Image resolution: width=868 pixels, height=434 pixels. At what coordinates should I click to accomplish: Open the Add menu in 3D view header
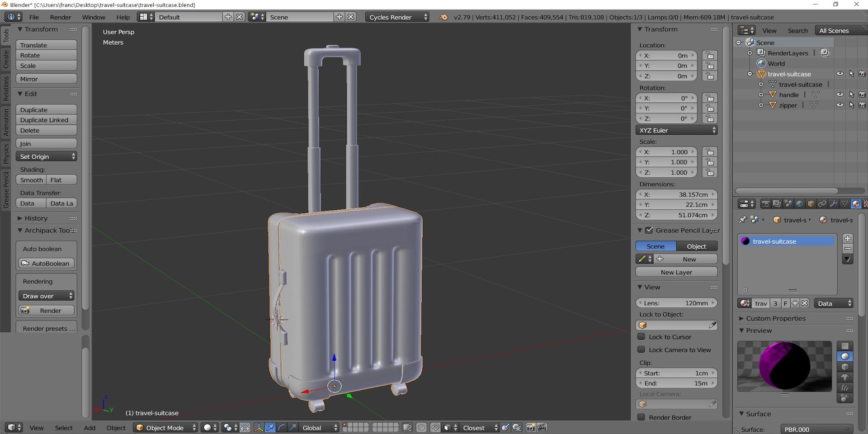click(90, 428)
